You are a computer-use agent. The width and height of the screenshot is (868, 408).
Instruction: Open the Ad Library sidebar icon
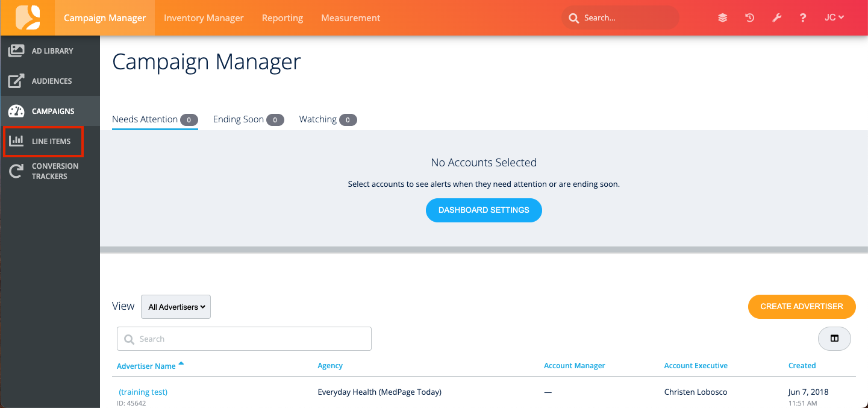(x=16, y=51)
